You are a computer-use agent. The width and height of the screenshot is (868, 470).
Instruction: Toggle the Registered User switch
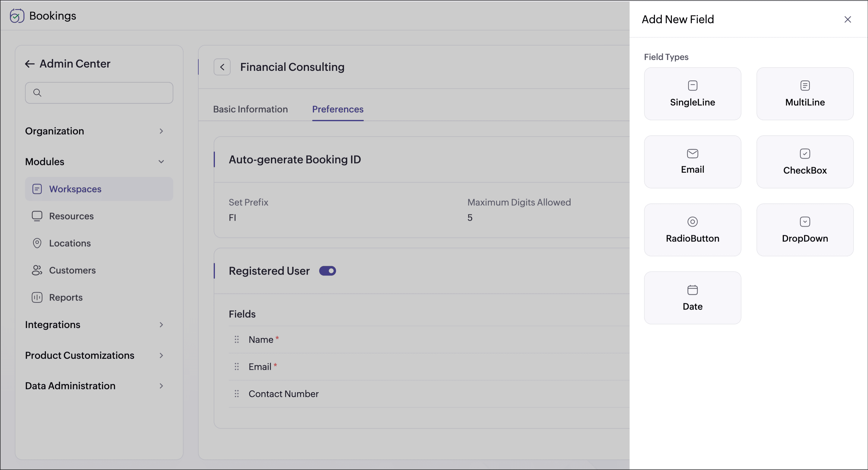[327, 271]
